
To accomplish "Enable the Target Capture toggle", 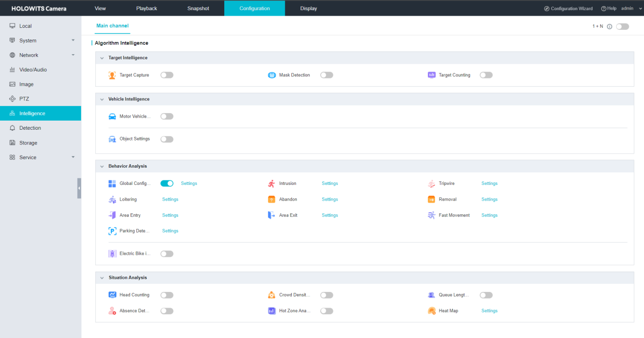I will [166, 75].
